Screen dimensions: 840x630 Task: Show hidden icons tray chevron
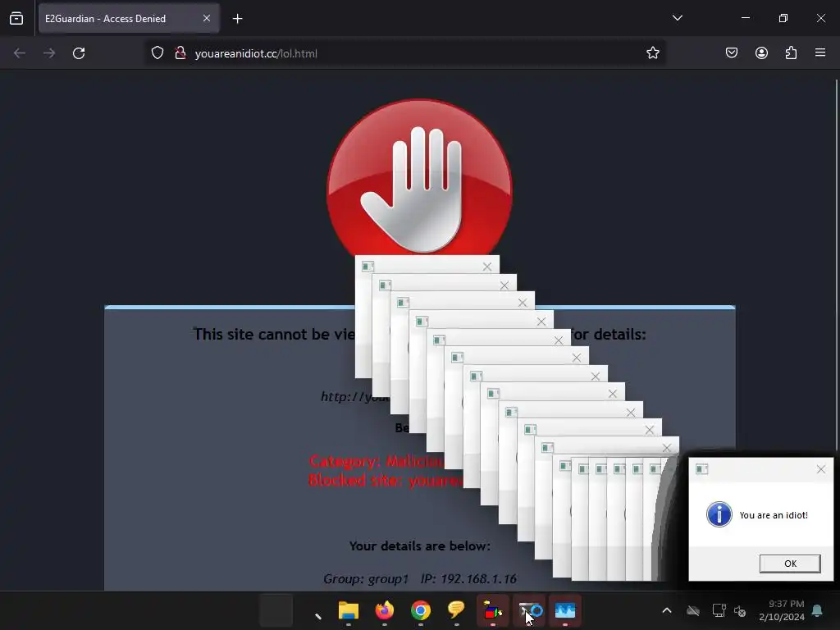click(667, 610)
